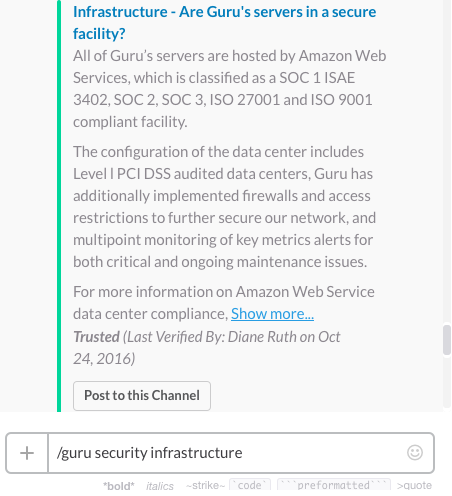
Task: Open the Infrastructure secure facility card title
Action: point(224,23)
